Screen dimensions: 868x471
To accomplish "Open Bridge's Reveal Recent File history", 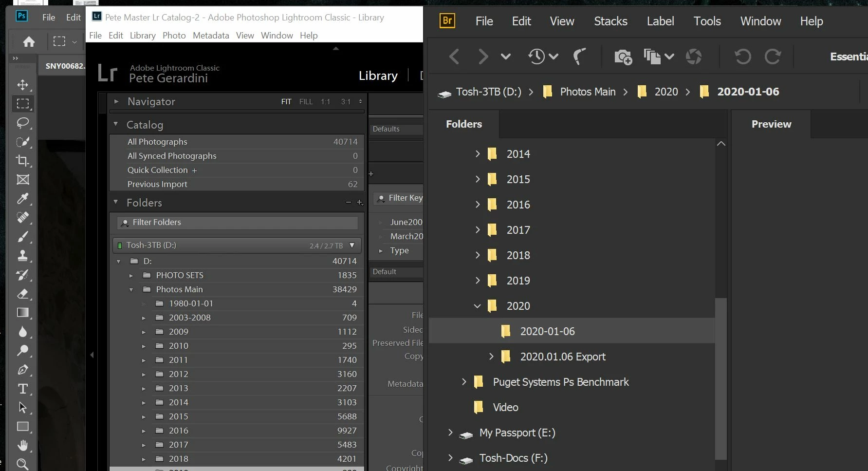I will coord(543,57).
